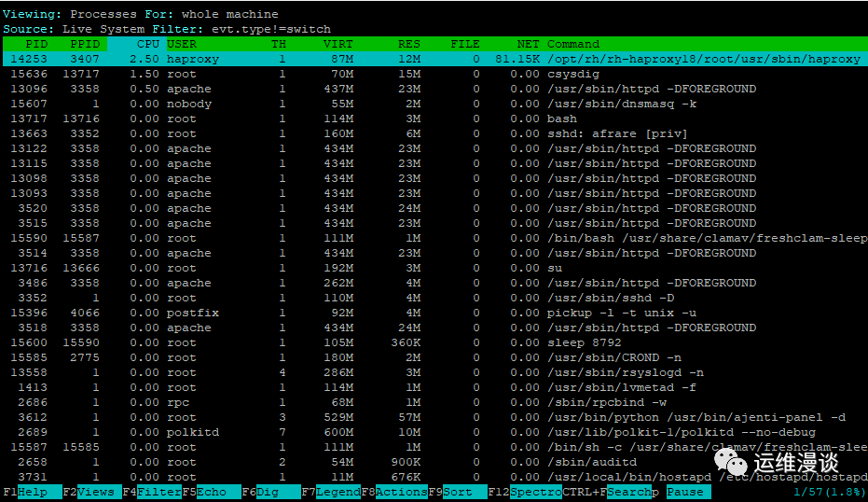The width and height of the screenshot is (868, 502).
Task: Select the dnsmasq process row
Action: 434,104
